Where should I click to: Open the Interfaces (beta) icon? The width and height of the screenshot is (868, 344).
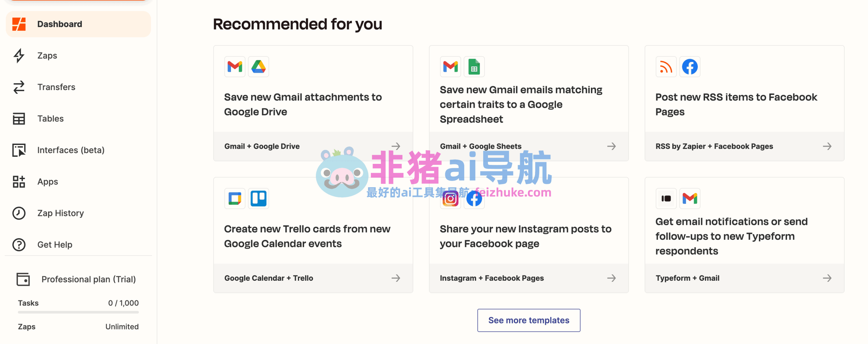[19, 150]
